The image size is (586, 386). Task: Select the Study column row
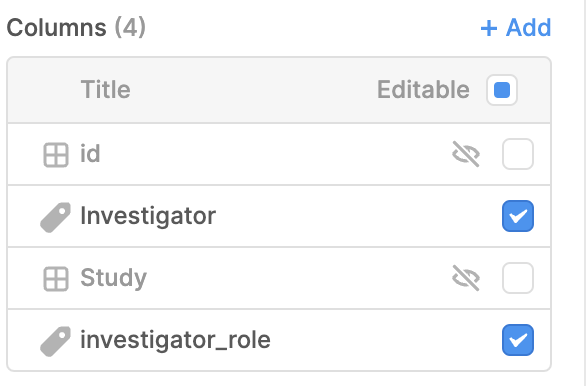[279, 278]
